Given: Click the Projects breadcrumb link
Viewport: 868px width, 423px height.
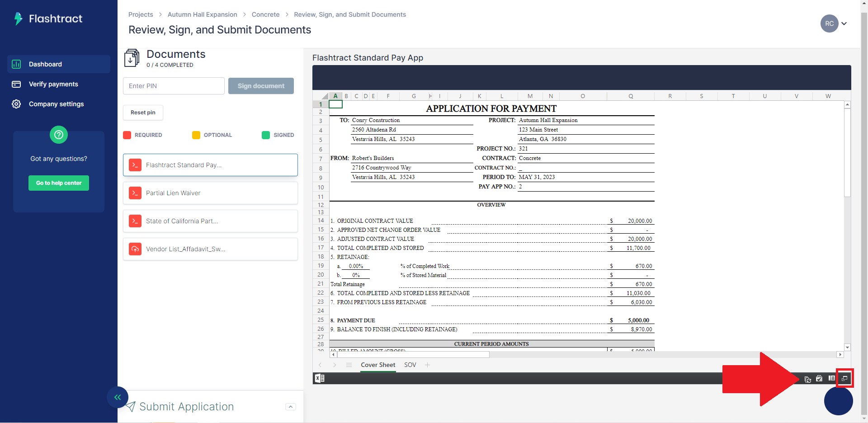Looking at the screenshot, I should (141, 14).
